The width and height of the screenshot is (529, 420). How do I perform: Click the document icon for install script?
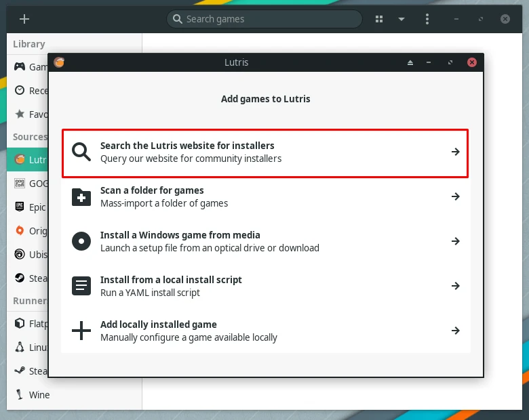(81, 286)
